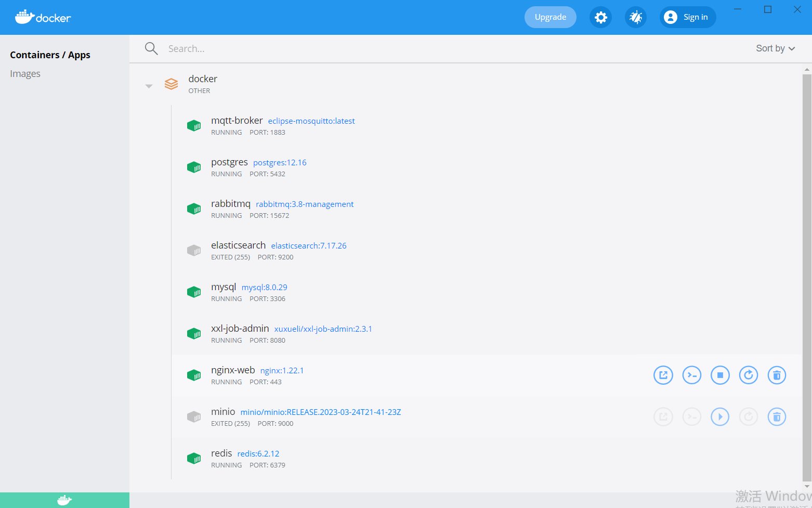Open the troubleshoot bug icon
The width and height of the screenshot is (812, 508).
coord(635,17)
